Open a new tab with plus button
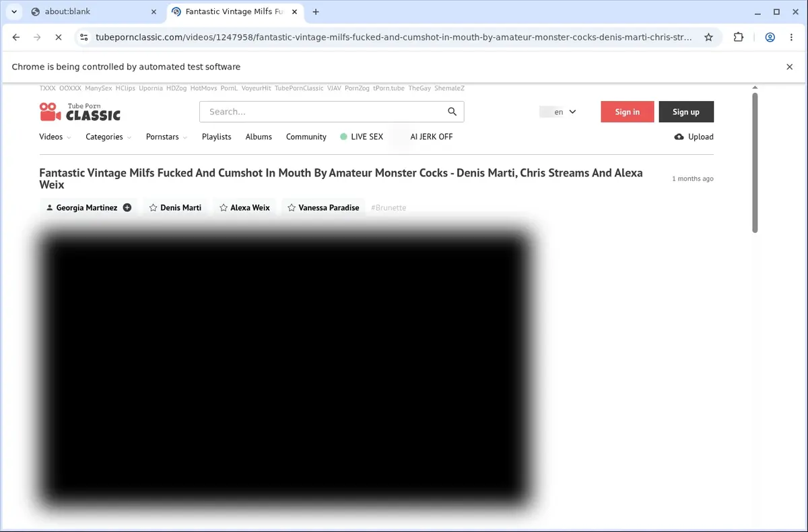 point(316,11)
